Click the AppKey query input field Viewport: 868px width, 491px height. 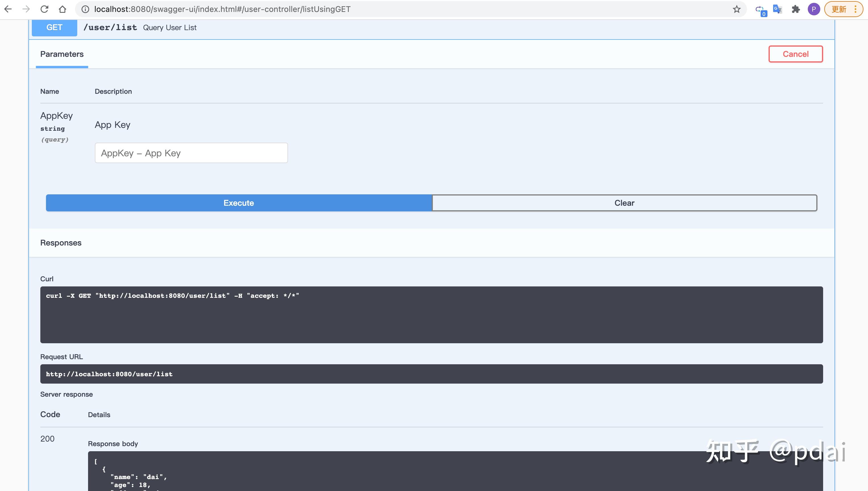tap(191, 153)
